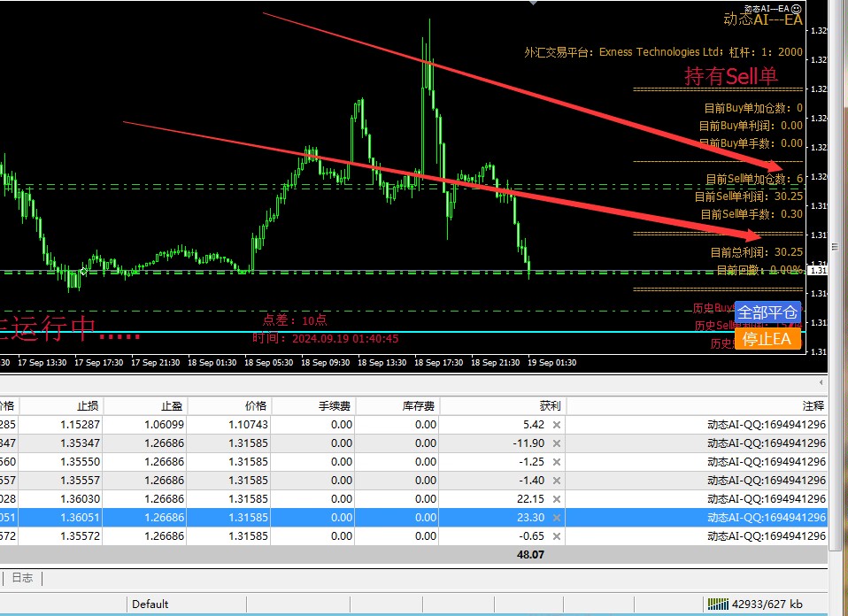Close the order showing -1.40 profit

point(556,481)
